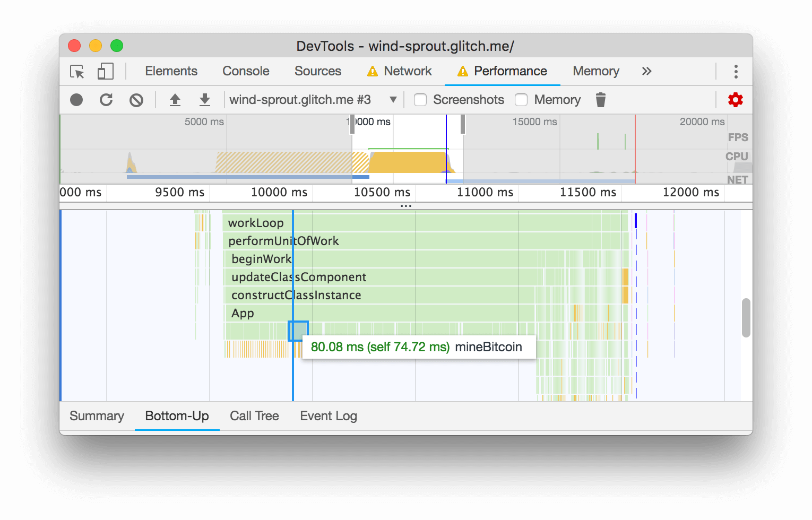Screen dimensions: 812x520
Task: Open the hidden panels list via double chevron
Action: 646,71
